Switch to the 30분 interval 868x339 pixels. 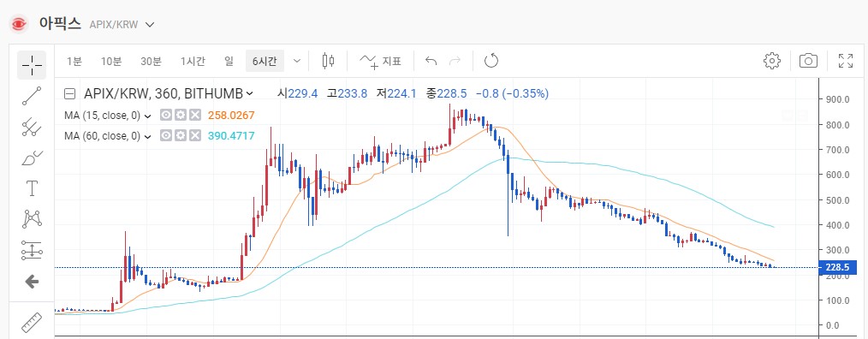(151, 61)
